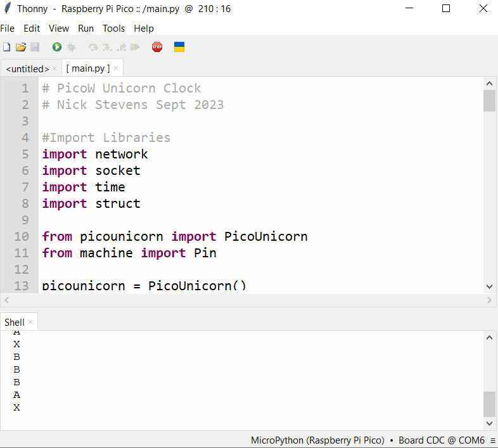Open the View menu
This screenshot has width=498, height=448.
(x=59, y=29)
